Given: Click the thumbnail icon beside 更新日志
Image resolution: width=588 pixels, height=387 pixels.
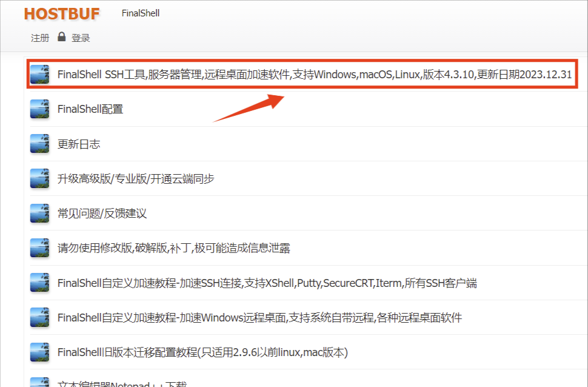Looking at the screenshot, I should 40,144.
